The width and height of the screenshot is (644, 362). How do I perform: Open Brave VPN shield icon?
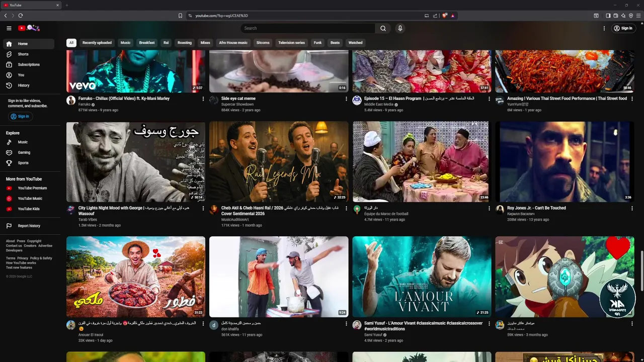631,16
